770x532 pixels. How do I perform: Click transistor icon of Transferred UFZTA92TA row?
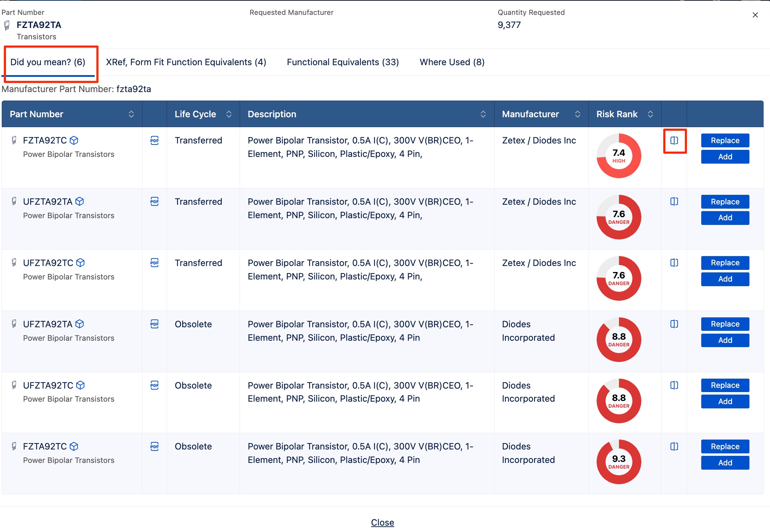coord(14,202)
